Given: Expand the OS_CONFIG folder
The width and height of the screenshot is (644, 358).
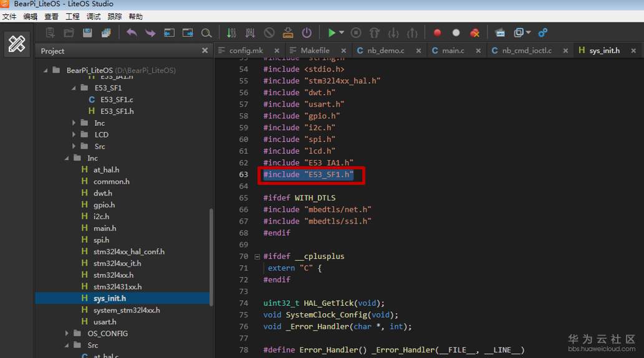Looking at the screenshot, I should tap(67, 333).
